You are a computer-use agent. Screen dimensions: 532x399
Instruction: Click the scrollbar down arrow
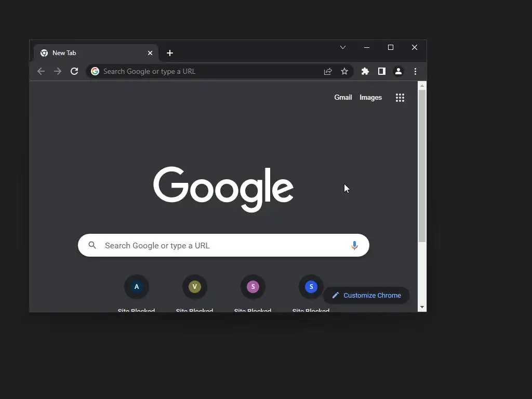click(422, 307)
